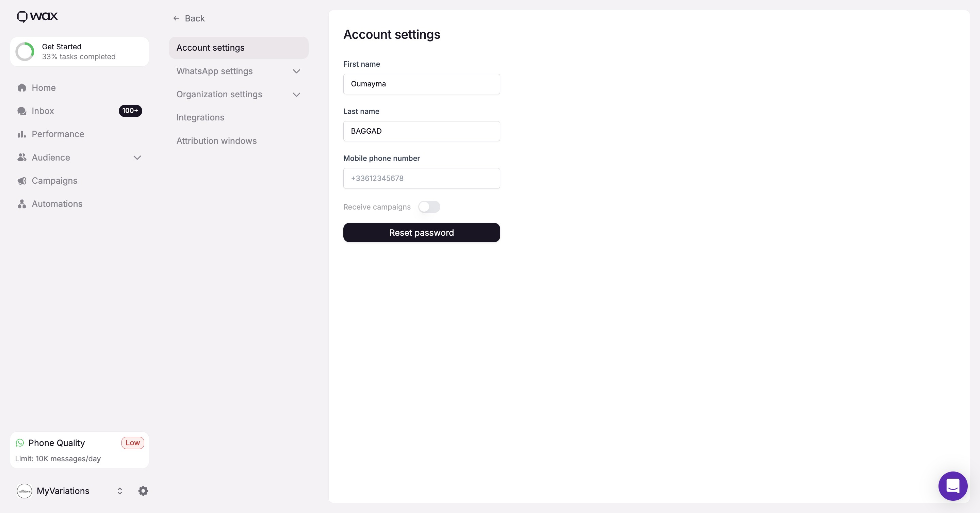
Task: Click the Home house icon
Action: click(x=22, y=88)
